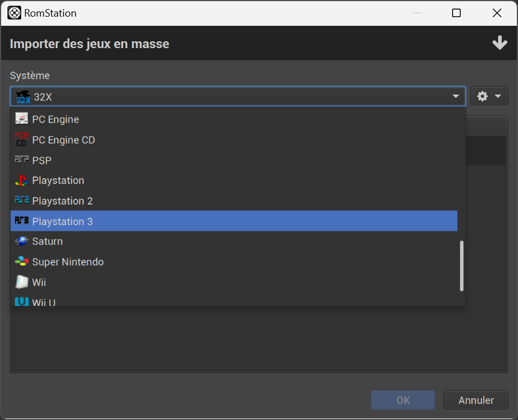Click the RomStation logo in the title bar
Viewport: 518px width, 420px height.
coord(14,13)
